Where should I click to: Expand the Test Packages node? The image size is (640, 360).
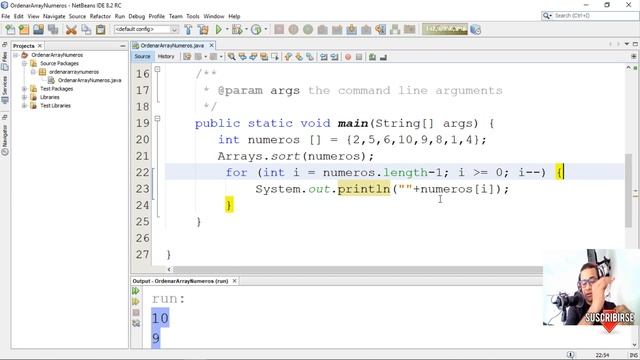pyautogui.click(x=24, y=89)
